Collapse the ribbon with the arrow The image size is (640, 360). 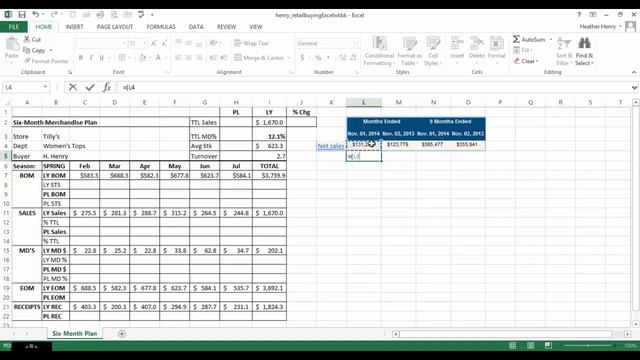[634, 72]
